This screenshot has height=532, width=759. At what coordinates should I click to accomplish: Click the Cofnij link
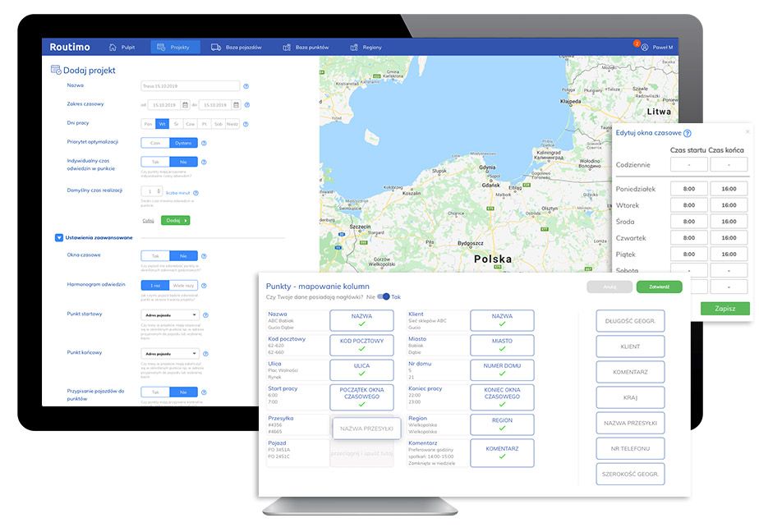click(148, 221)
